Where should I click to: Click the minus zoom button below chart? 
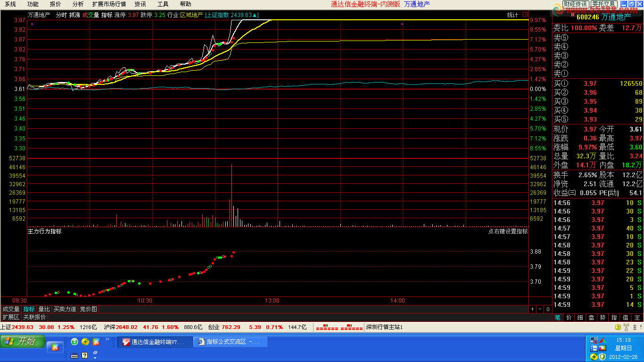[540, 309]
